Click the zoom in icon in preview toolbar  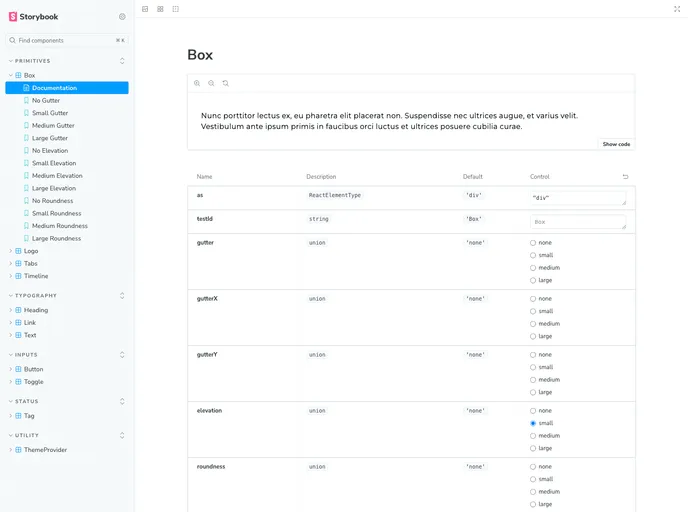coord(197,83)
